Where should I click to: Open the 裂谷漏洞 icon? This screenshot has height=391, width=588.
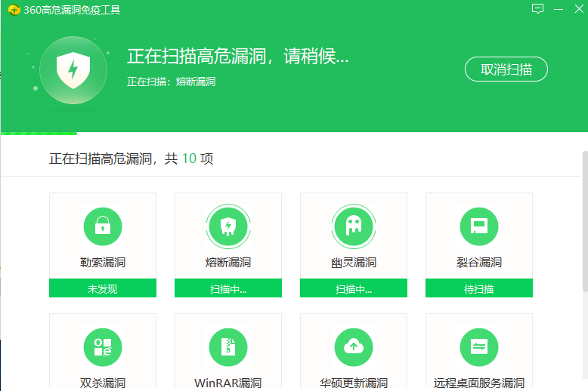[478, 225]
